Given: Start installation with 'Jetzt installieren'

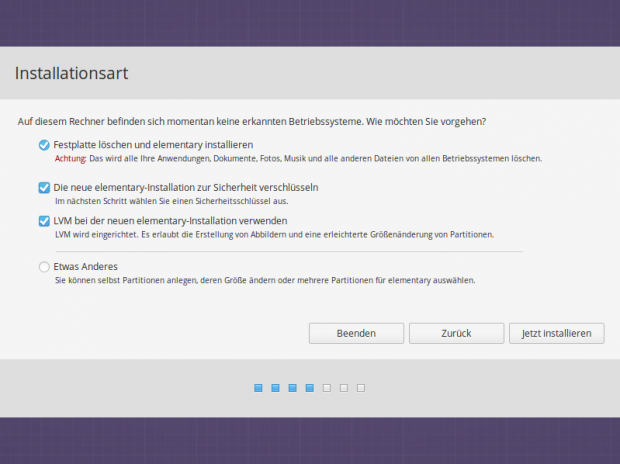Looking at the screenshot, I should [556, 333].
